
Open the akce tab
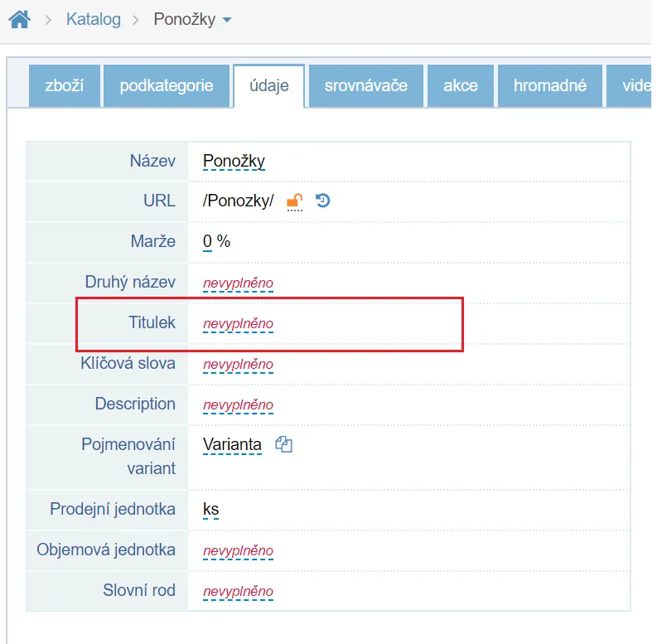pos(460,85)
